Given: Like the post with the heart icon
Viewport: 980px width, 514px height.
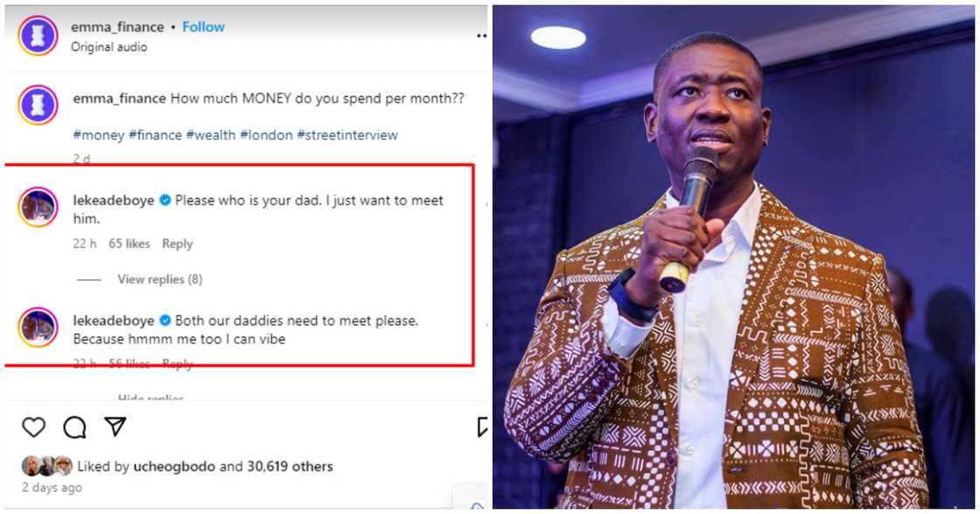Looking at the screenshot, I should 34,427.
